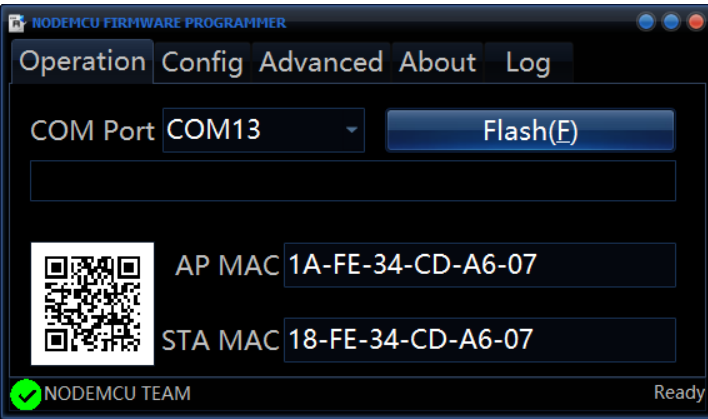Click the Flash(F) button
708x419 pixels.
tap(531, 130)
